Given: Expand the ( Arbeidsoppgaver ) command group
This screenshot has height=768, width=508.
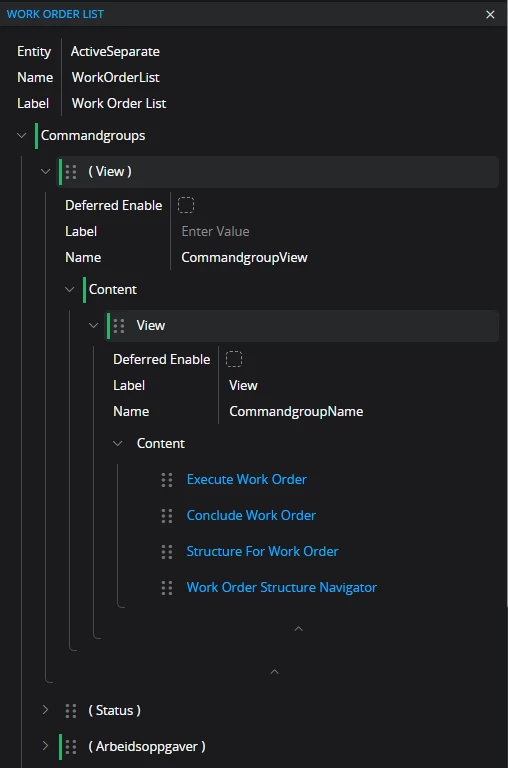Looking at the screenshot, I should pos(45,746).
